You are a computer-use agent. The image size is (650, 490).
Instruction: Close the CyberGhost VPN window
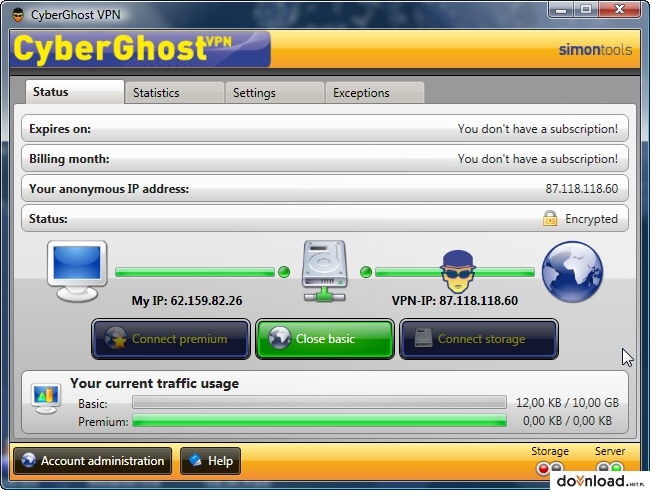(619, 10)
